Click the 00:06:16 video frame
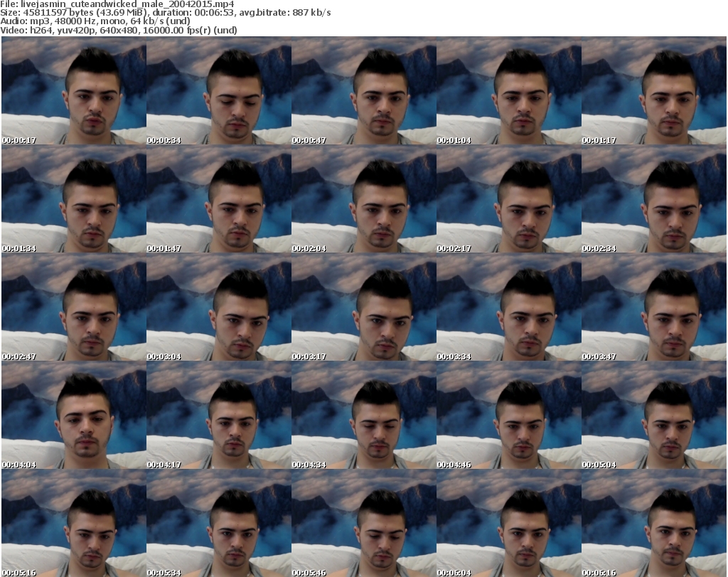728x577 pixels. [654, 523]
